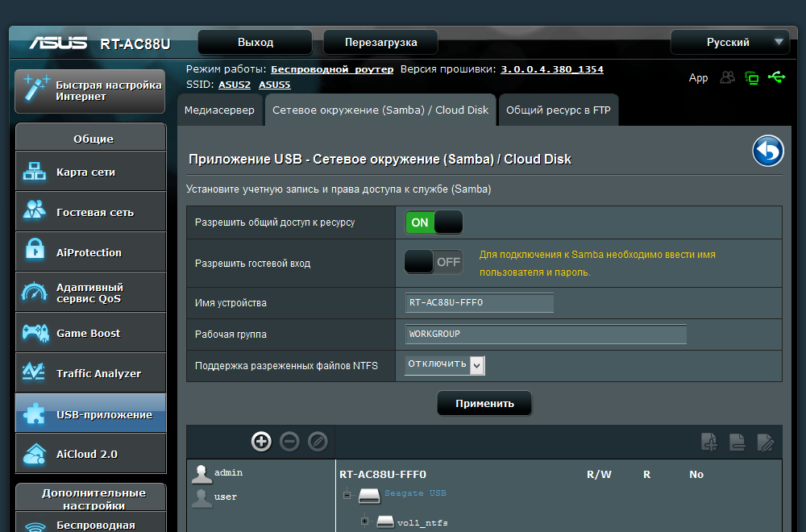Click the green network clients status icon

(751, 78)
